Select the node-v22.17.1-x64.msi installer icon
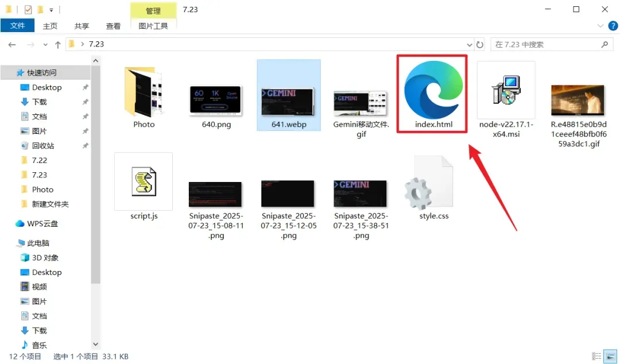 point(506,90)
